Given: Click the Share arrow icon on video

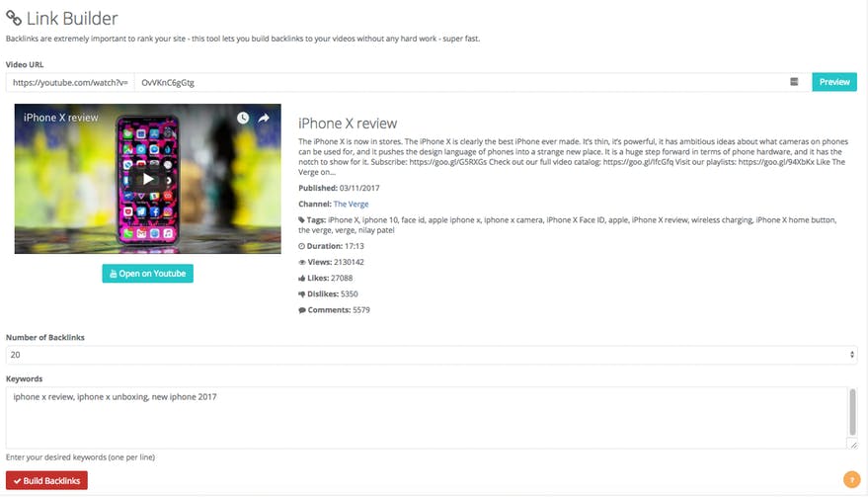Looking at the screenshot, I should (265, 118).
